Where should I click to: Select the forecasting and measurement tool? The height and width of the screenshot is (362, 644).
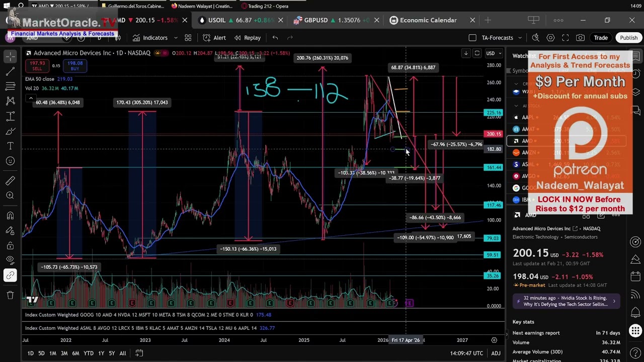pos(10,117)
